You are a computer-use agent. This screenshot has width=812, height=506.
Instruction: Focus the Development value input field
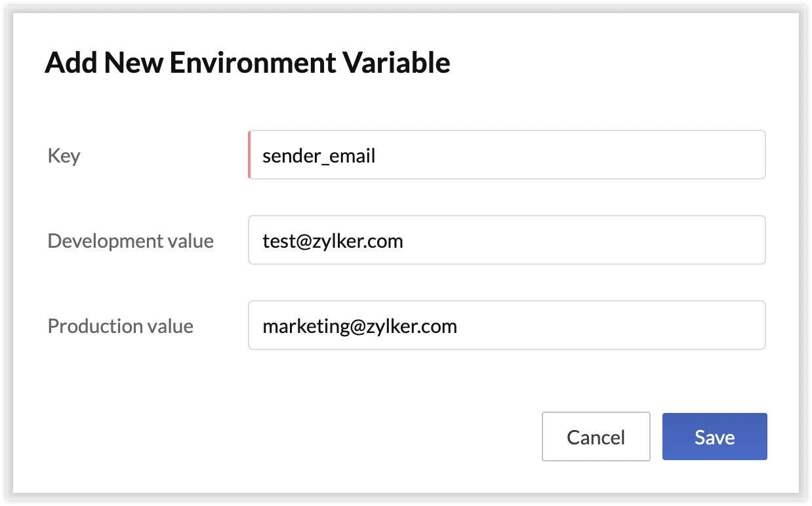tap(506, 240)
